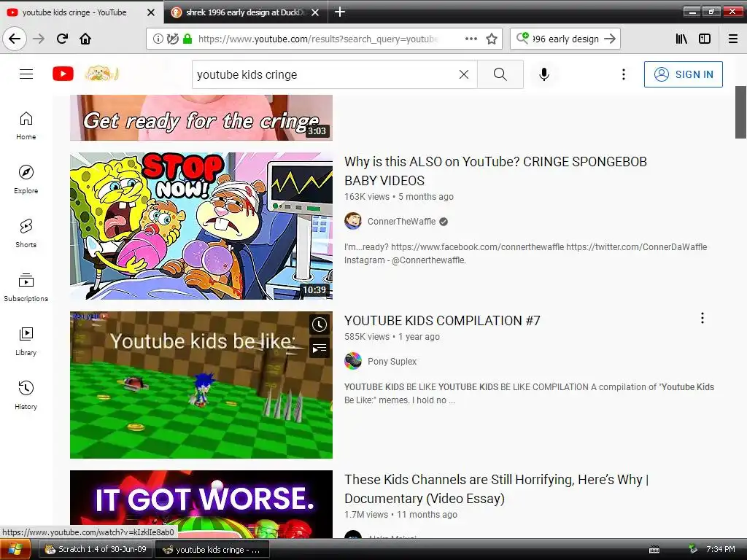Run search with arrow in search box
747x560 pixels.
pyautogui.click(x=610, y=39)
